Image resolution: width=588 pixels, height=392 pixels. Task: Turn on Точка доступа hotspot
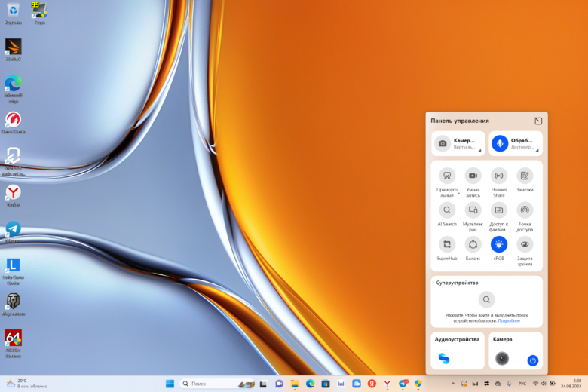525,210
